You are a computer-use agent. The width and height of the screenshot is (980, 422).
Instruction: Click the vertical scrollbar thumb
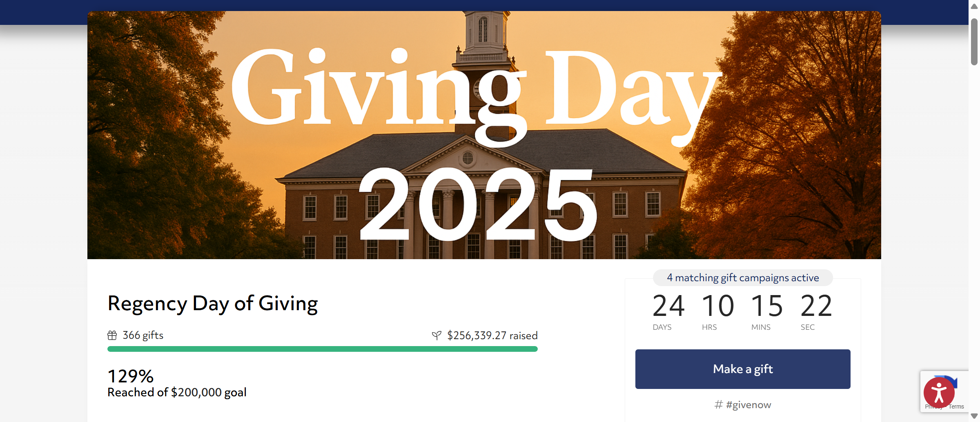(974, 41)
